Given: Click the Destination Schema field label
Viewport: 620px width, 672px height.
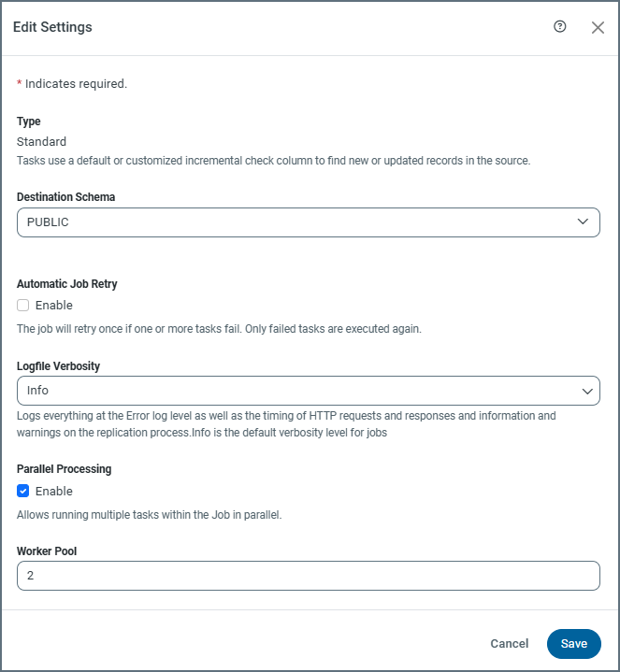Looking at the screenshot, I should 66,198.
